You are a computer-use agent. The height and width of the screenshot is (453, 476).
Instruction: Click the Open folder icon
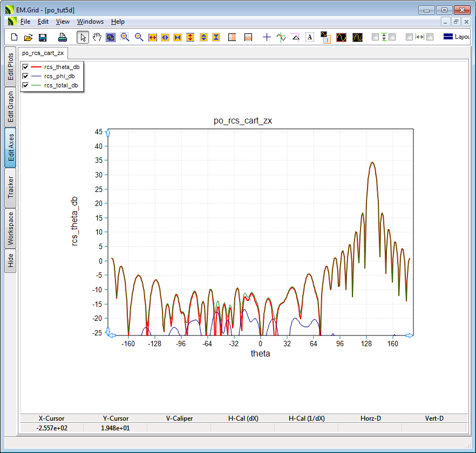(29, 37)
